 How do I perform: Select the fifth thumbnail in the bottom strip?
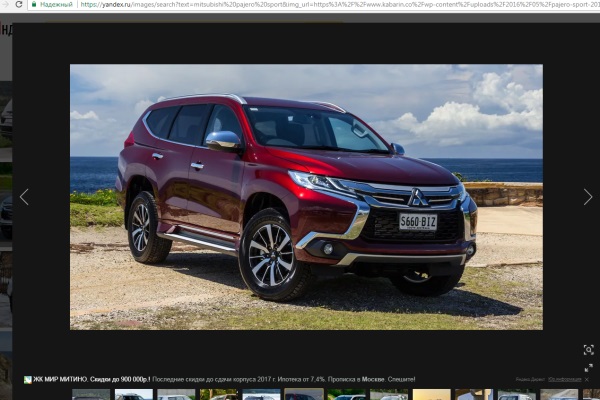[x=261, y=395]
